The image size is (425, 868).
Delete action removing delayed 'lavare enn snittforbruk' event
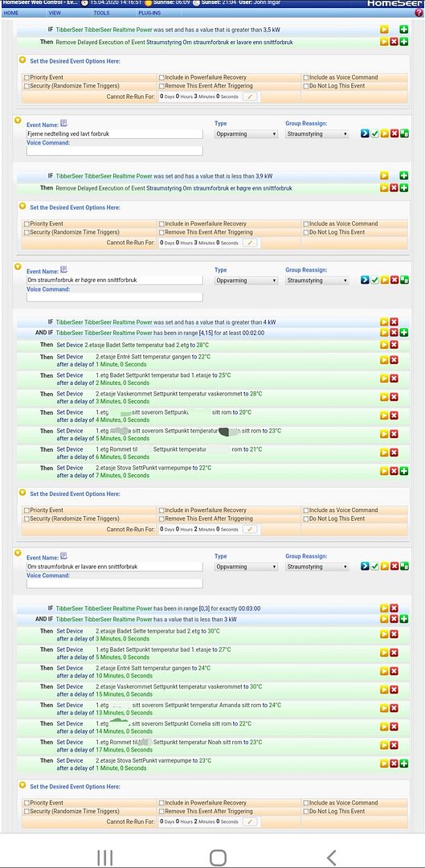(x=394, y=42)
